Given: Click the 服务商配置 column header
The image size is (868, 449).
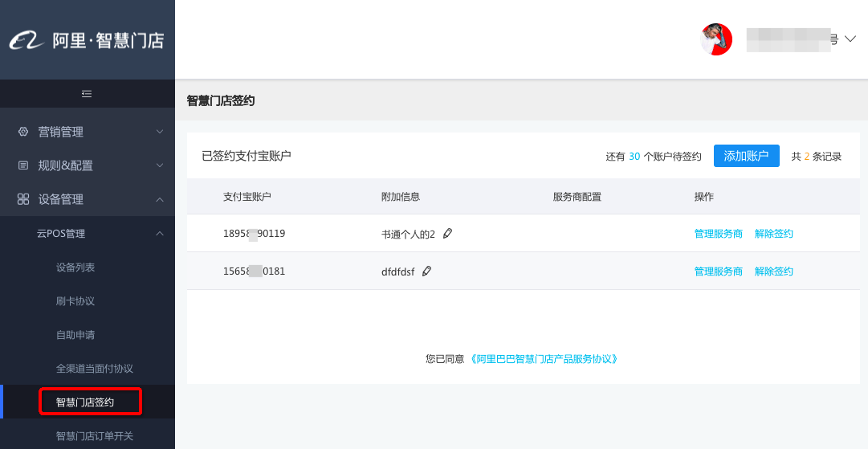Looking at the screenshot, I should click(x=577, y=197).
